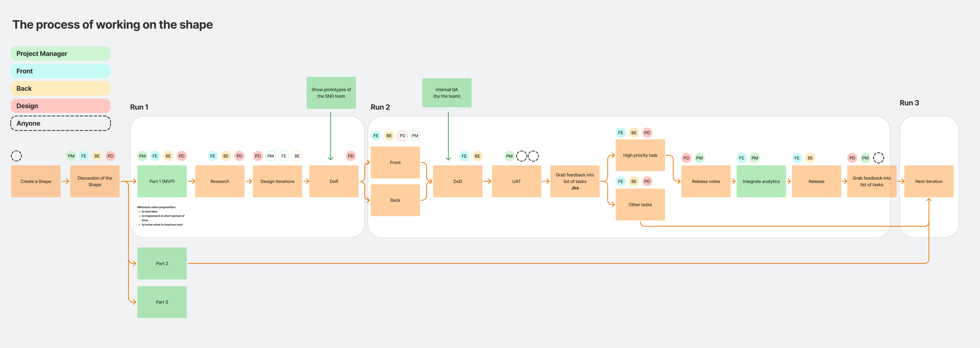Select the cyan Front legend pill
Screen dimensions: 980x348
pyautogui.click(x=60, y=71)
